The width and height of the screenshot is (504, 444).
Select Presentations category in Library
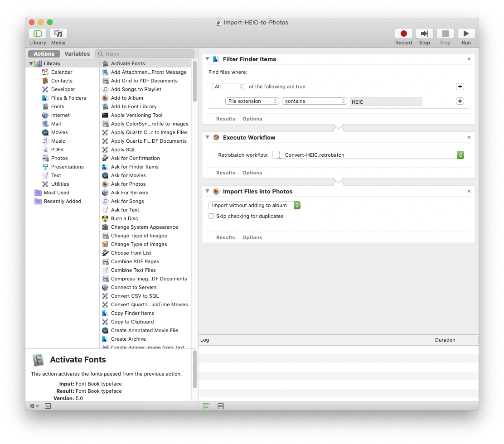tap(67, 167)
